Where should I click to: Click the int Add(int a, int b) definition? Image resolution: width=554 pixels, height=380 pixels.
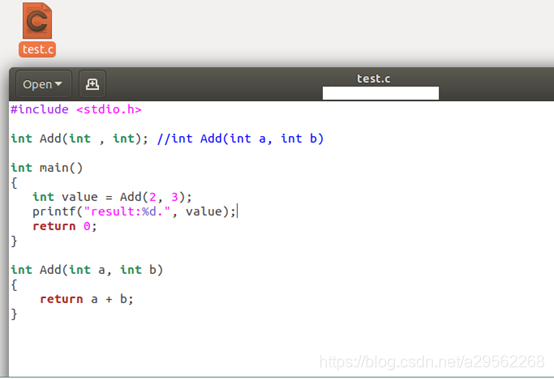(87, 270)
